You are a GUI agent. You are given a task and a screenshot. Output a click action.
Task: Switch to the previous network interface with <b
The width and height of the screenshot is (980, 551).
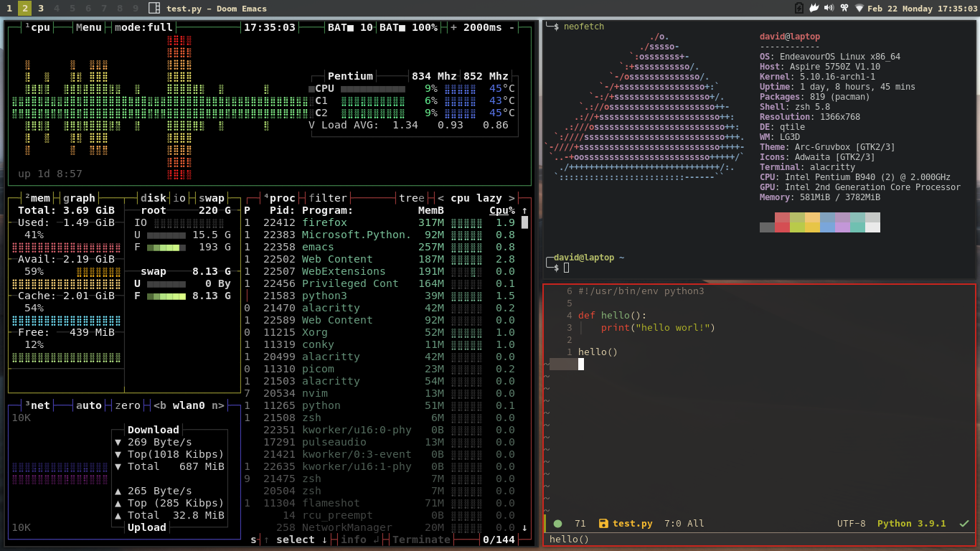click(160, 405)
